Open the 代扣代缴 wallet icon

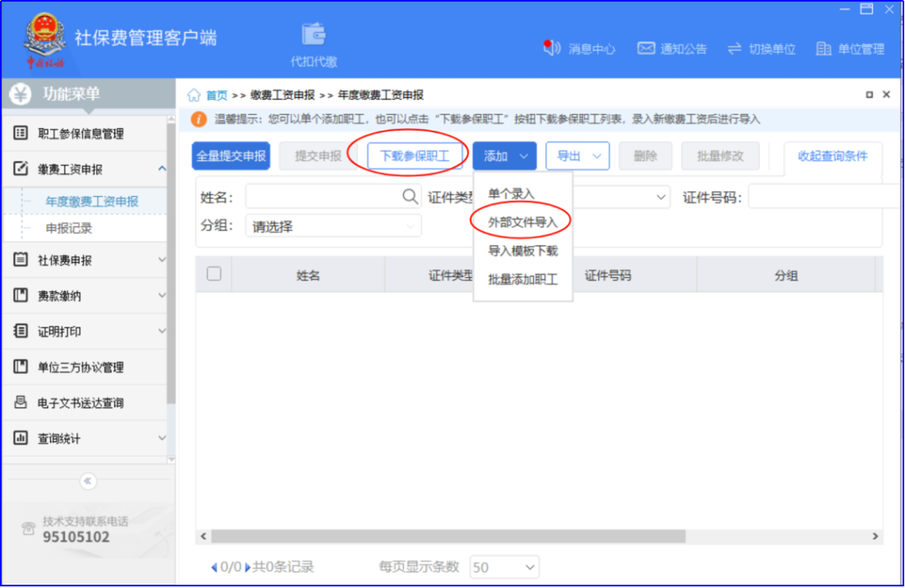point(313,34)
